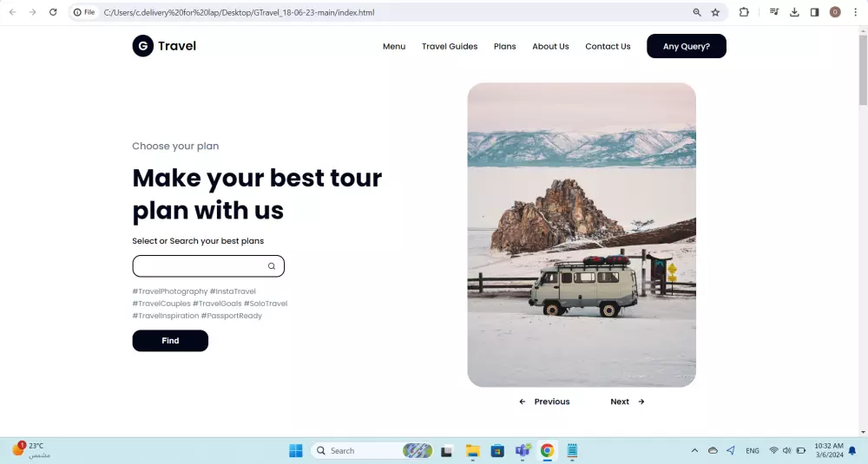Open the weather widget showing 23°C
This screenshot has height=464, width=868.
point(30,450)
